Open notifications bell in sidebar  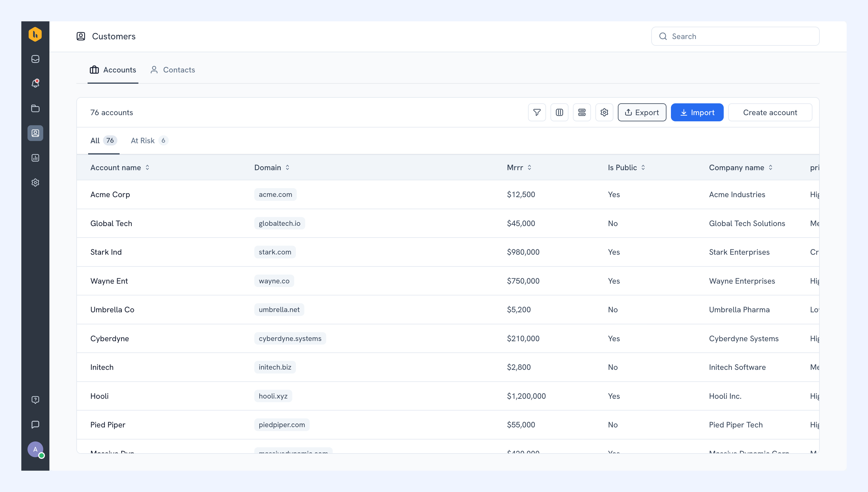pyautogui.click(x=35, y=83)
